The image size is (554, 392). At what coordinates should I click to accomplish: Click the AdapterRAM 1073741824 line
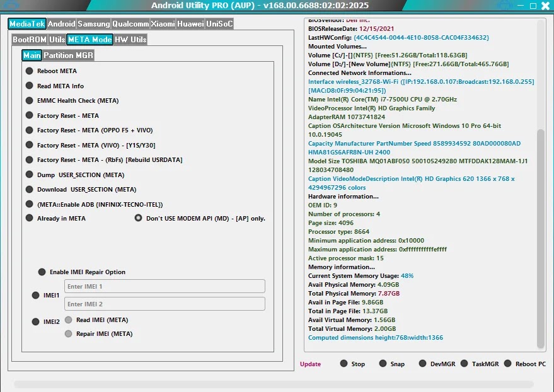(x=347, y=117)
